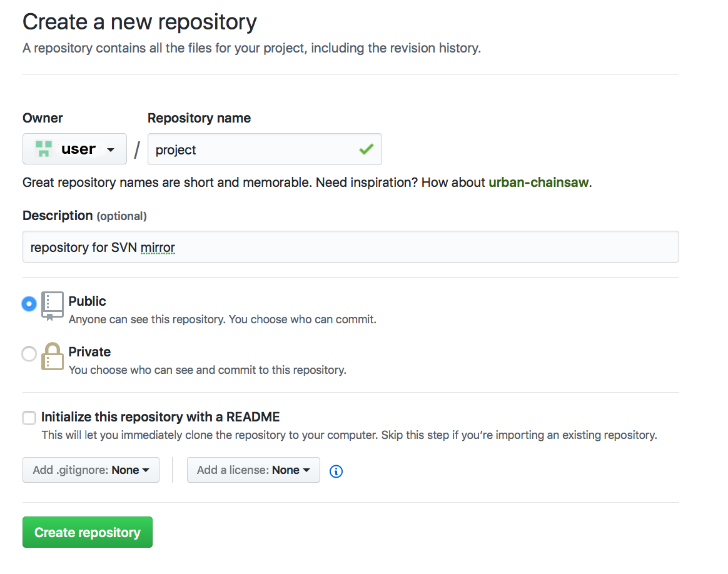The width and height of the screenshot is (728, 574).
Task: Click the "Initialize this repository with a README" label
Action: point(160,416)
